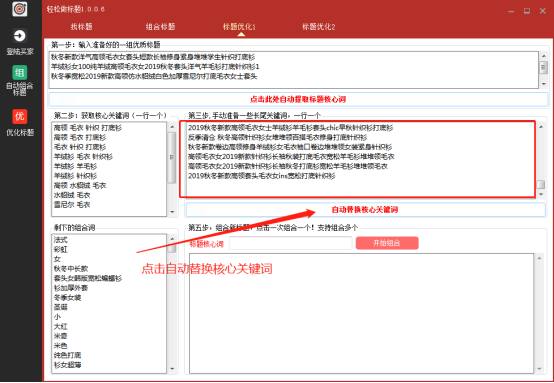Open 登陆买家 login arrow icon

[x=19, y=36]
